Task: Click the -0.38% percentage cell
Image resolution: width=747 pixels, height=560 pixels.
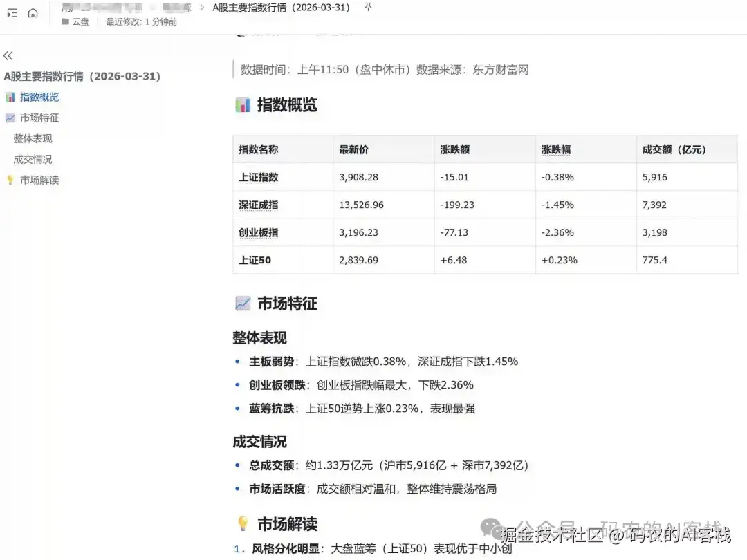Action: [x=586, y=177]
